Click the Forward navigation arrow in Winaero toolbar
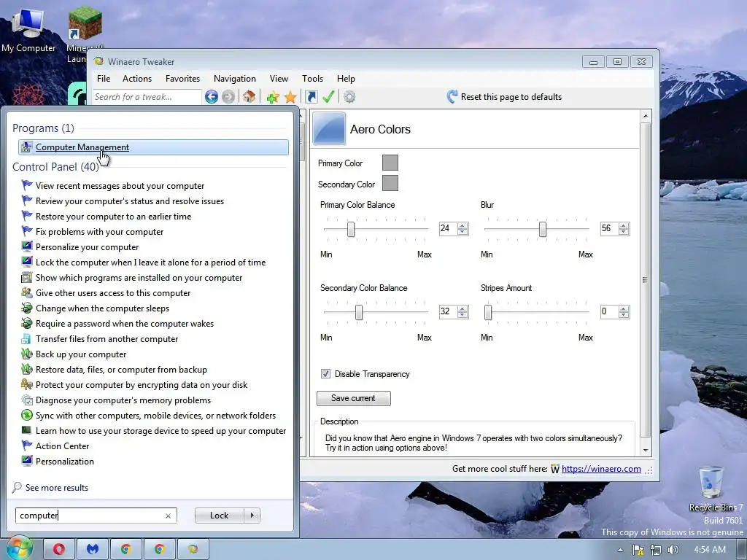 [228, 97]
